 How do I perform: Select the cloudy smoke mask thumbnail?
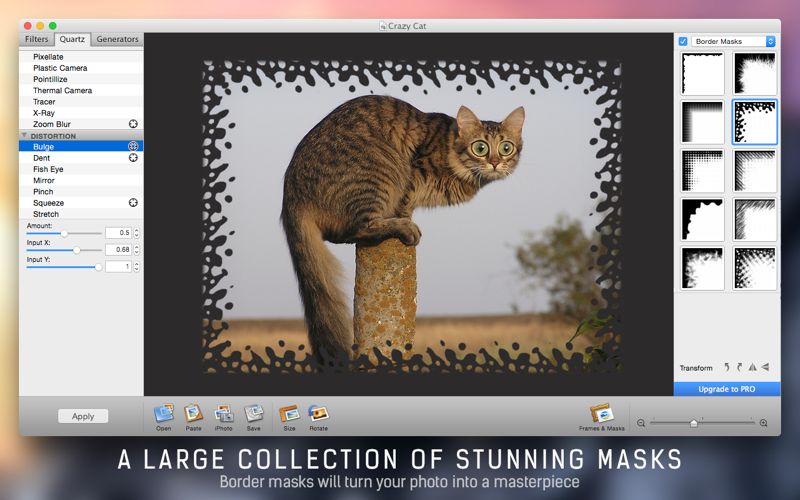[703, 268]
